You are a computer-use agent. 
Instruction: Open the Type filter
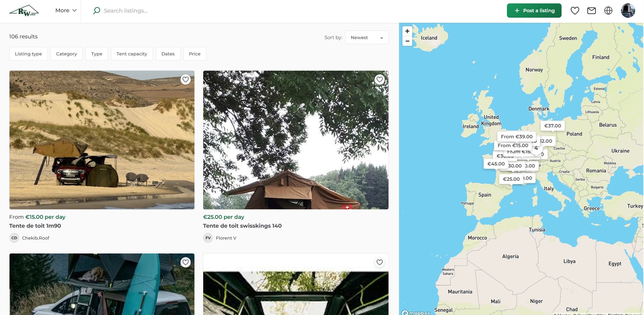click(x=97, y=54)
